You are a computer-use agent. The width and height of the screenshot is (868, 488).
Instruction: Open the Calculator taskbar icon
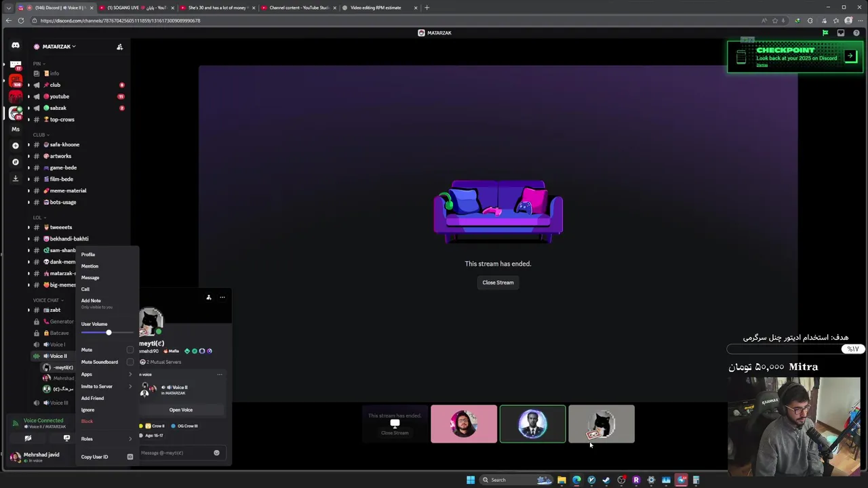click(x=696, y=480)
